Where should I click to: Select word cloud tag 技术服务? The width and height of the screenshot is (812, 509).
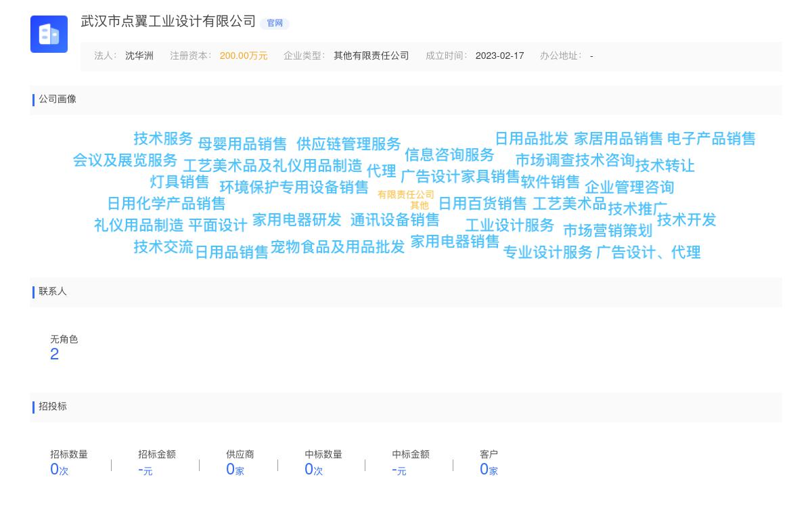(163, 139)
